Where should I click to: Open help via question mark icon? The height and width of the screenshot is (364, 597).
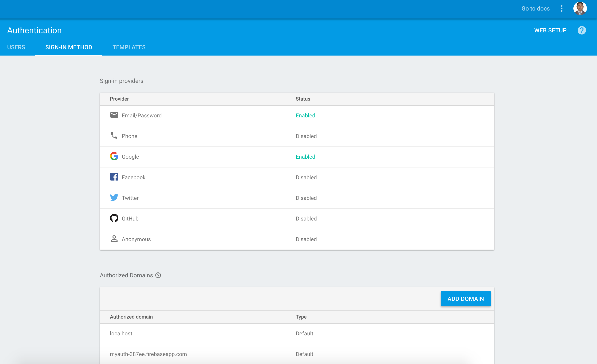pyautogui.click(x=581, y=31)
